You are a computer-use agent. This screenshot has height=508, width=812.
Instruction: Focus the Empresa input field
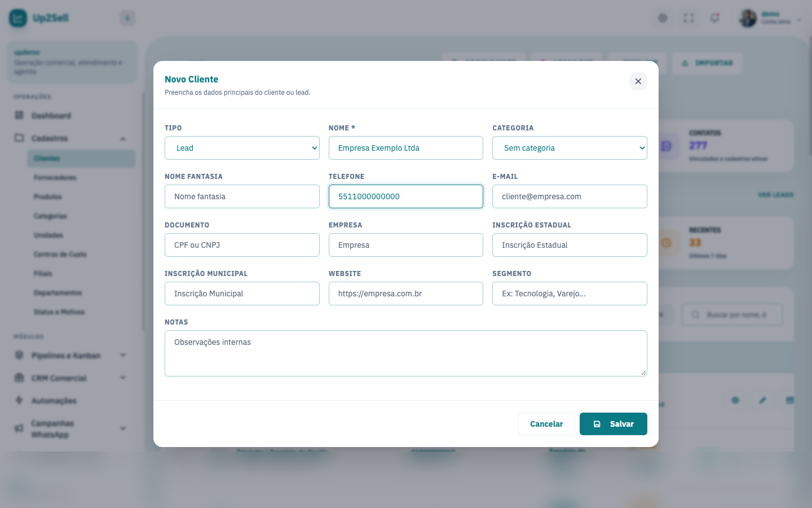point(406,245)
